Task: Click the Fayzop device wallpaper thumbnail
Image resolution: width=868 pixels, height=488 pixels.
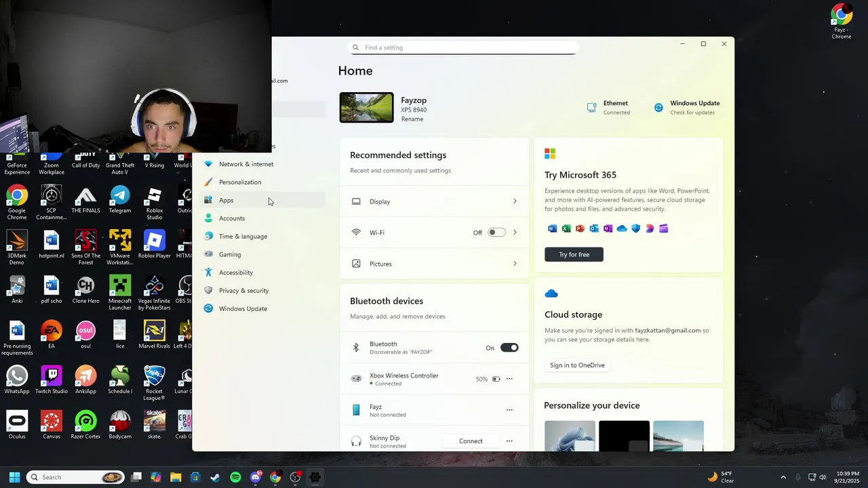Action: click(366, 108)
